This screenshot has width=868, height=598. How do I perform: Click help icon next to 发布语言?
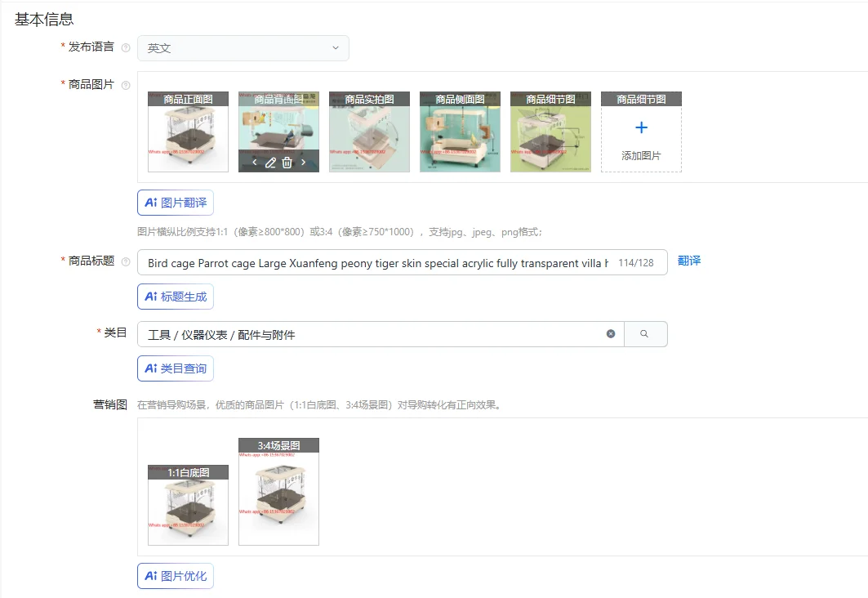126,47
